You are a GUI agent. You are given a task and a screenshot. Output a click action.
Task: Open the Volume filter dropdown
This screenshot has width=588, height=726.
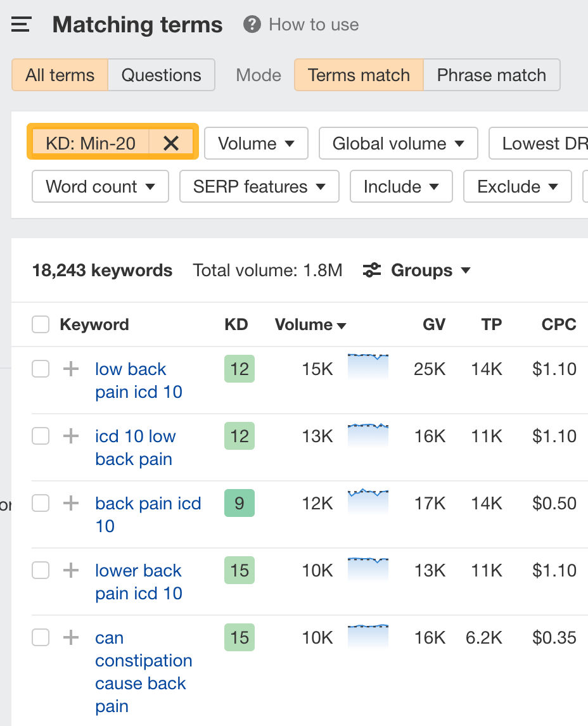click(x=256, y=143)
